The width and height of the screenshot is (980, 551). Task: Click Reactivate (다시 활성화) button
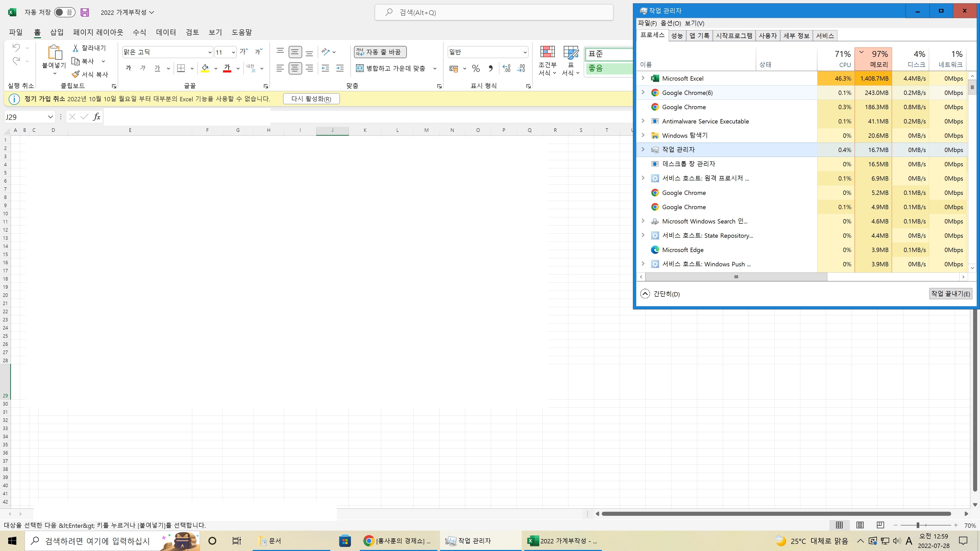[311, 99]
